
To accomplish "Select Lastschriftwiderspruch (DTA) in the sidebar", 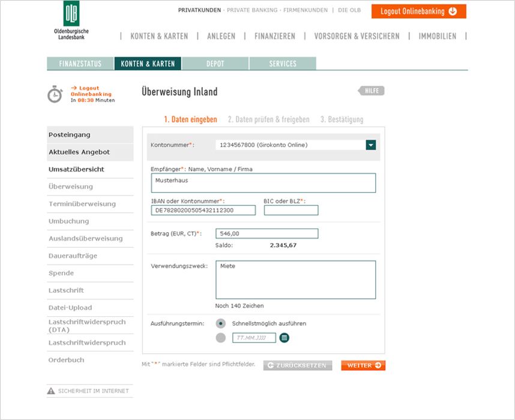I will tap(90, 325).
